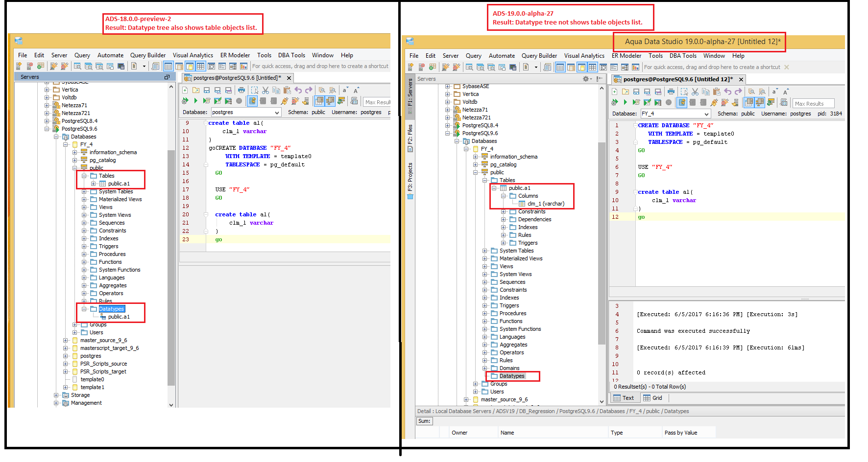Click Find magnifier icon in left window editor
Viewport: 868px width, 462px height.
322,90
